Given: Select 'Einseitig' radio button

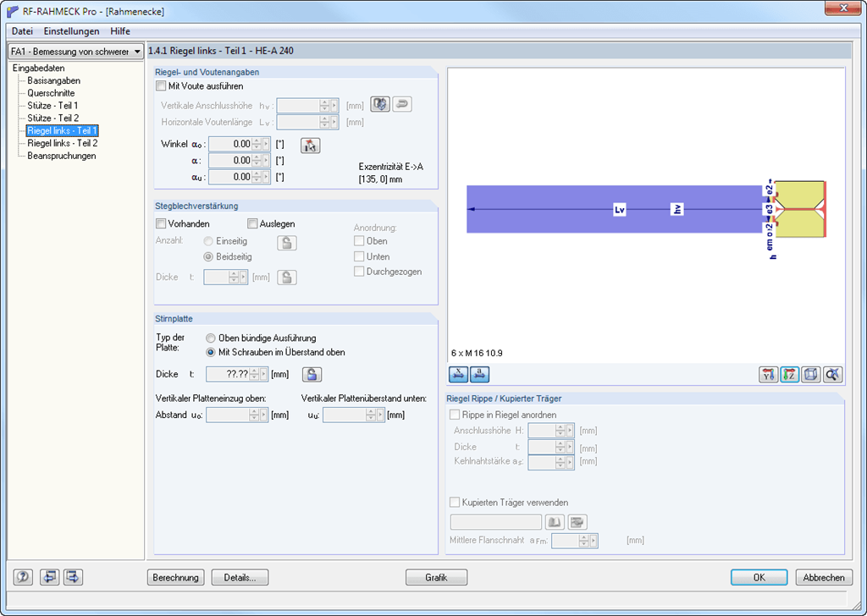Looking at the screenshot, I should pyautogui.click(x=208, y=241).
